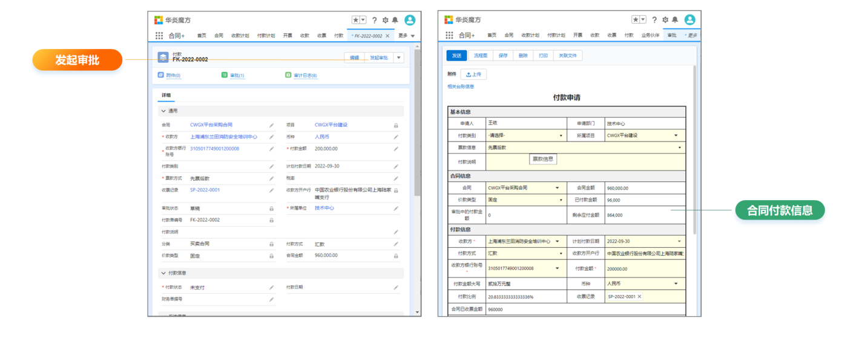This screenshot has height=347, width=868.
Task: Open app launcher grid in left window
Action: pos(159,36)
